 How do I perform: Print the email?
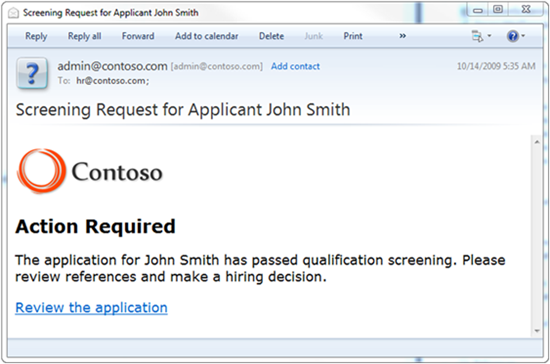coord(353,36)
